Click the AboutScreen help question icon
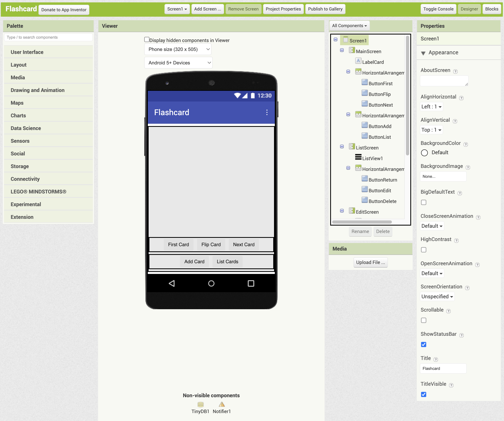 point(455,71)
